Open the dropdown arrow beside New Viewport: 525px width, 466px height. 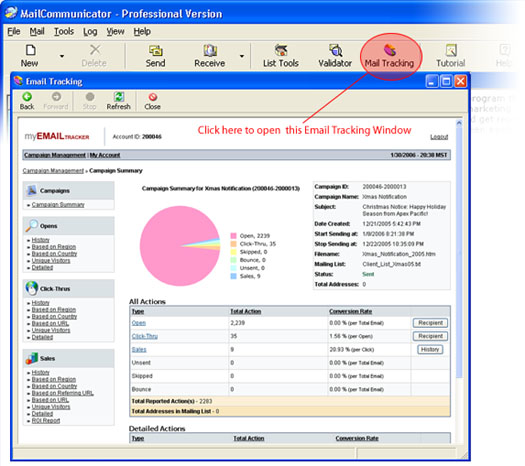click(62, 56)
